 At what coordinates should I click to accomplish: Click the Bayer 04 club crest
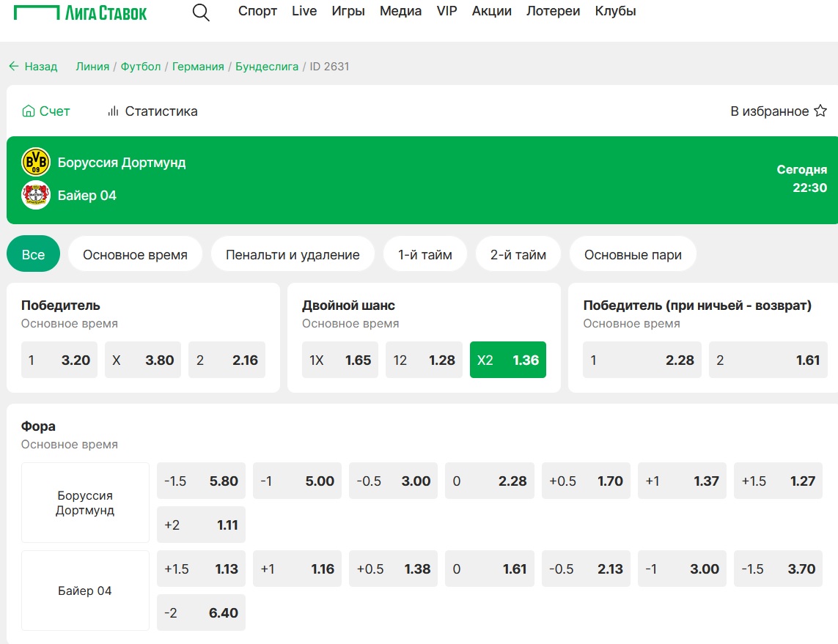click(x=36, y=195)
